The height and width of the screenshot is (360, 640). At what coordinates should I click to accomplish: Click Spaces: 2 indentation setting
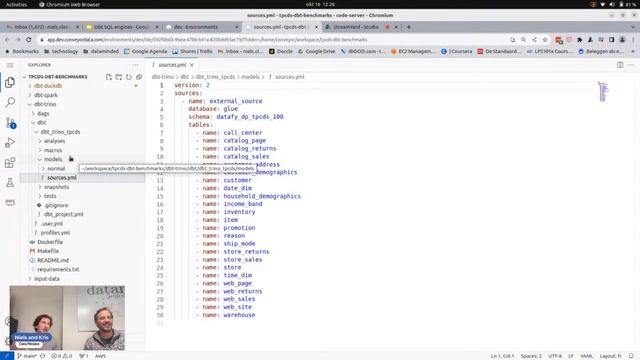(531, 356)
